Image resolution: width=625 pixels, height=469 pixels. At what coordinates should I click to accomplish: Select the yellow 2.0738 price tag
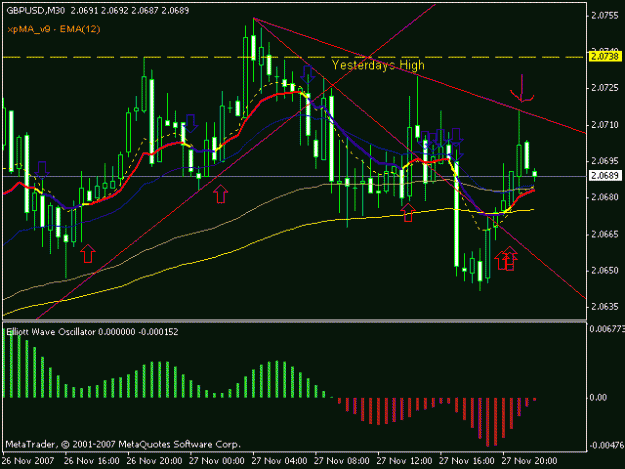point(605,57)
